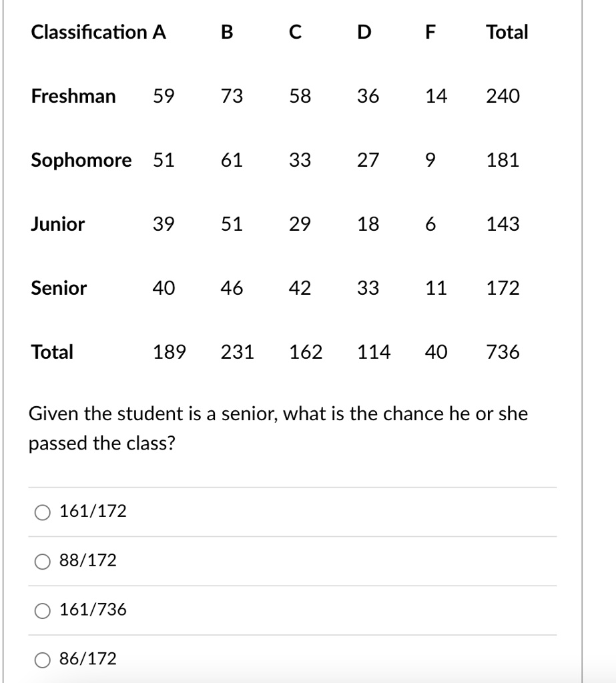Click the 161/172 answer label text
The height and width of the screenshot is (683, 616).
tap(93, 511)
